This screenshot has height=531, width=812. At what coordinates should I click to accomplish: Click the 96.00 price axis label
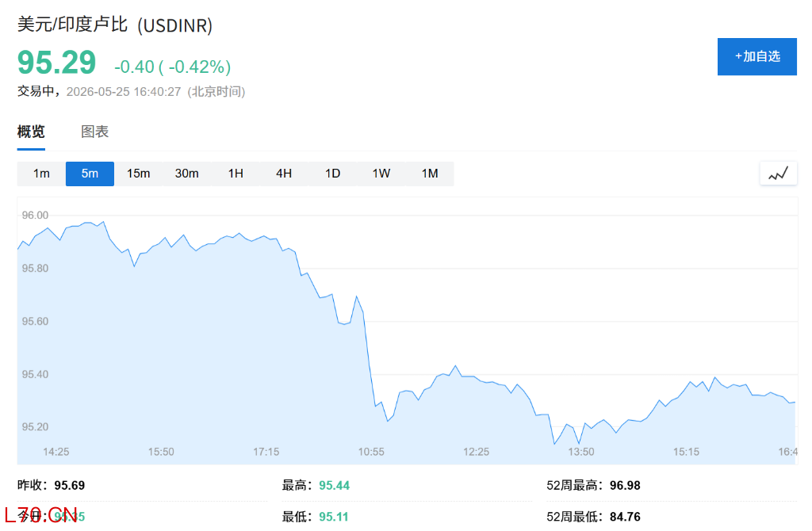point(35,216)
